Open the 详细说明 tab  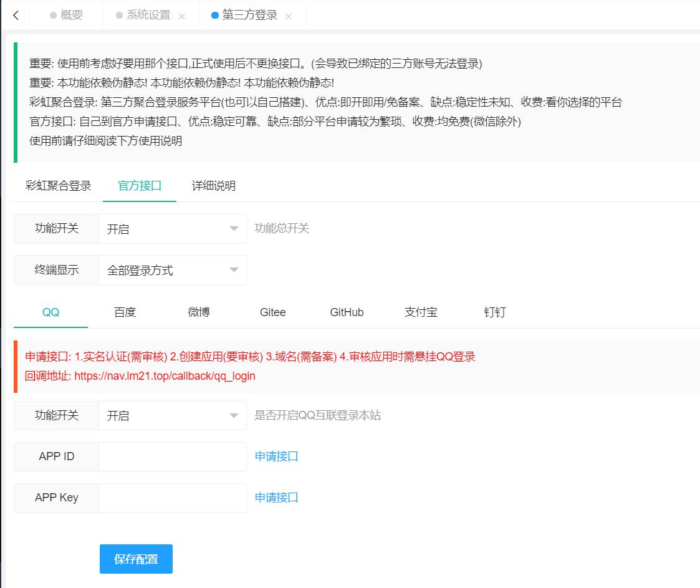tap(214, 186)
